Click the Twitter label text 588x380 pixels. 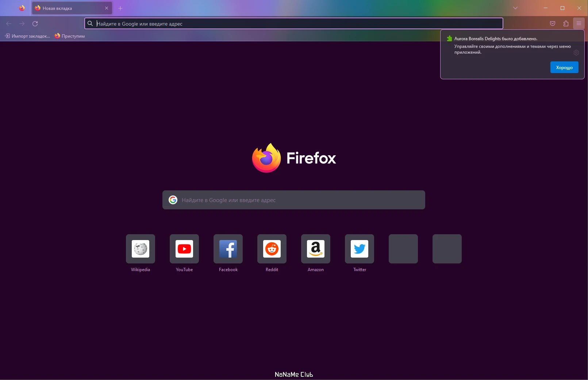pos(360,270)
